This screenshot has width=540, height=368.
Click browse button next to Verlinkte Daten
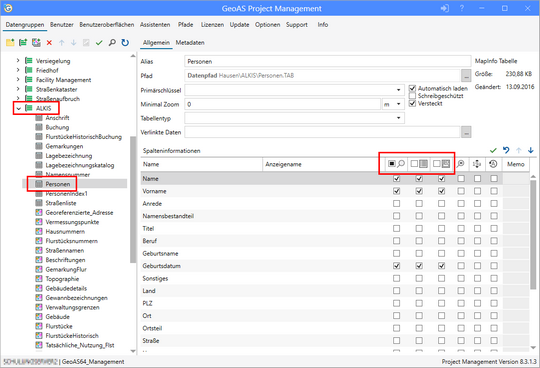(x=466, y=132)
